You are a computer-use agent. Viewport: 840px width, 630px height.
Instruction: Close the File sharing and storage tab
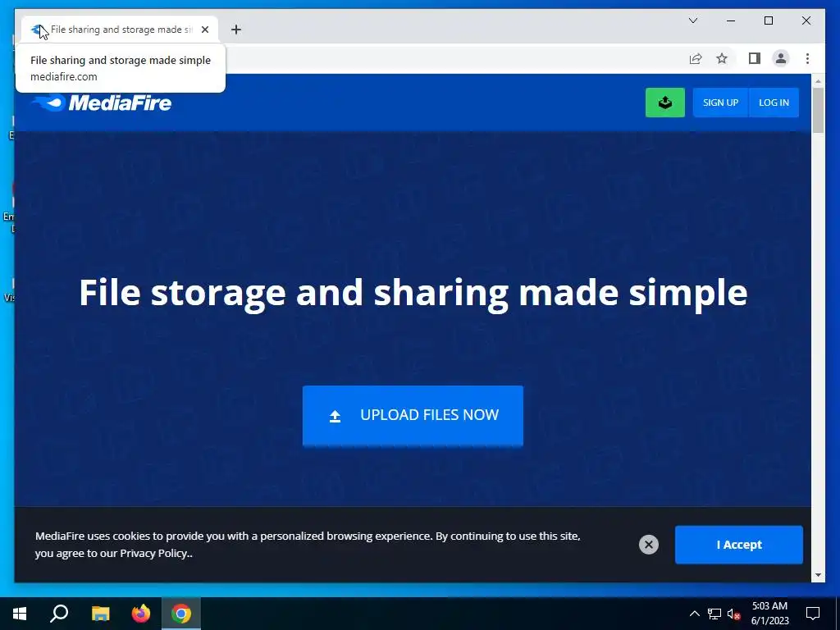(x=204, y=30)
